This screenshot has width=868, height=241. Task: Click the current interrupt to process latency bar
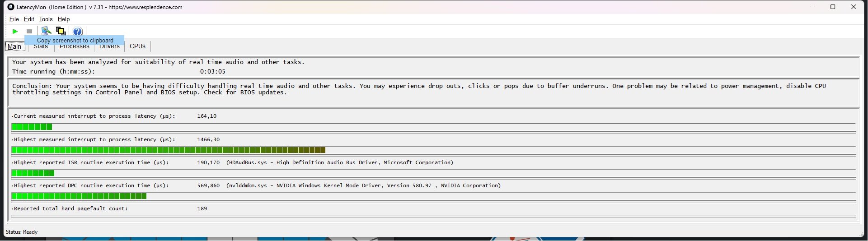click(433, 127)
